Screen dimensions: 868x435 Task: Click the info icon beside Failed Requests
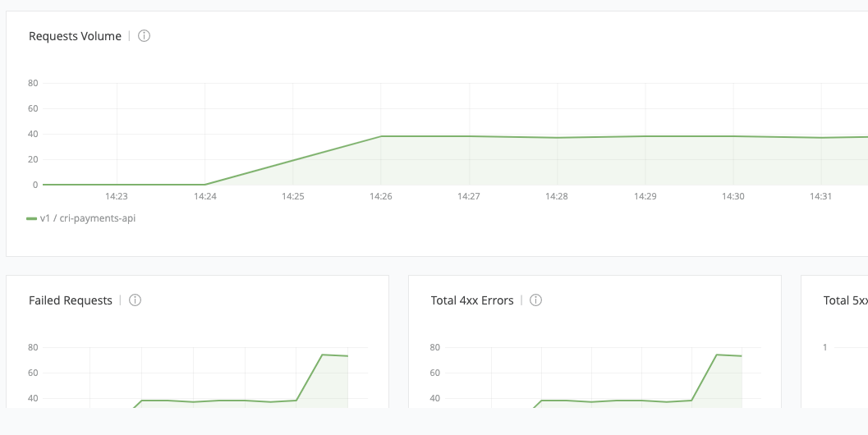pyautogui.click(x=135, y=300)
